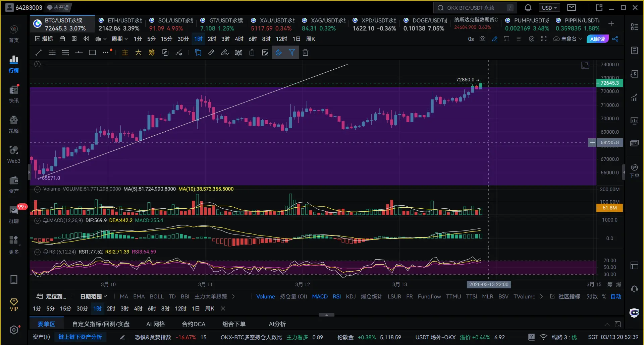Image resolution: width=644 pixels, height=345 pixels.
Task: Take a chart screenshot with camera icon
Action: 482,39
